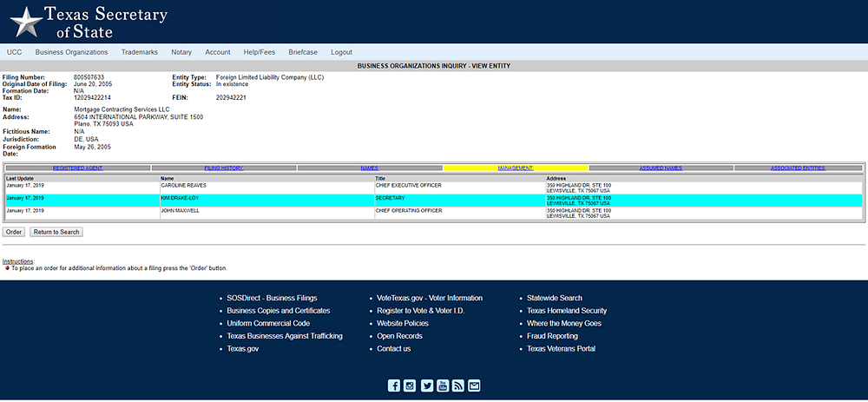Image resolution: width=868 pixels, height=402 pixels.
Task: Select the CAROLINE REAVES name cell
Action: 267,188
